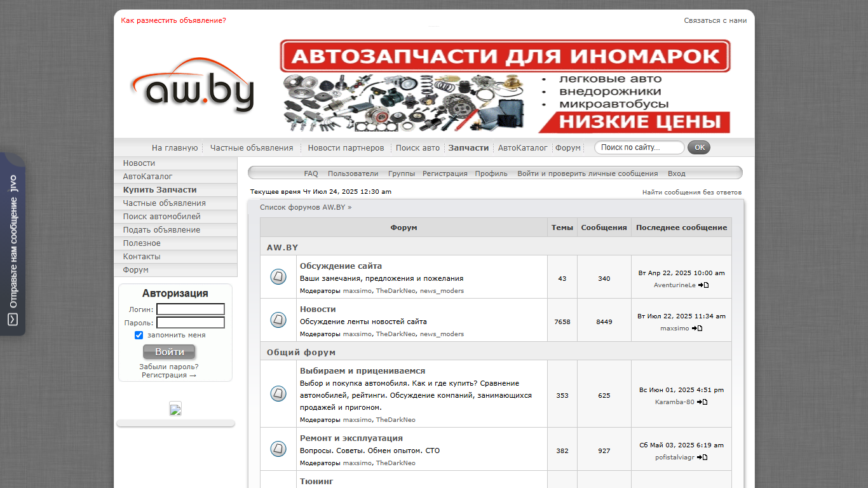This screenshot has height=488, width=868.
Task: Open Форум in top navigation
Action: click(568, 148)
